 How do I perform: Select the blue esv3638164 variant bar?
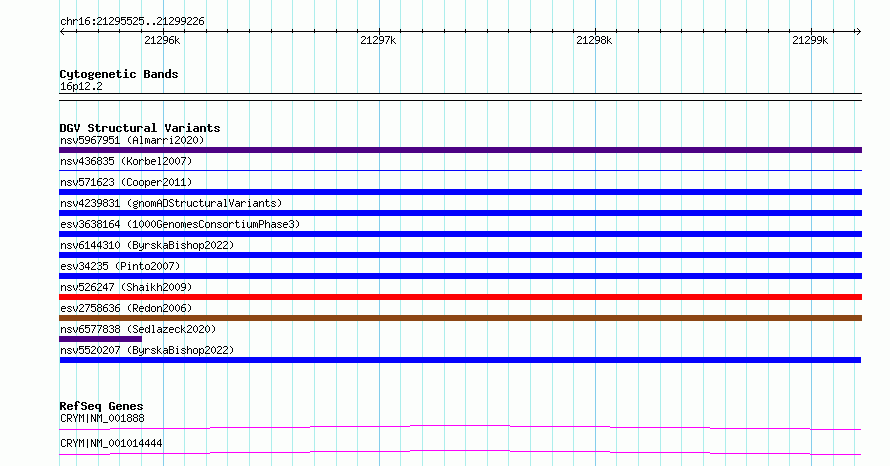coord(460,234)
